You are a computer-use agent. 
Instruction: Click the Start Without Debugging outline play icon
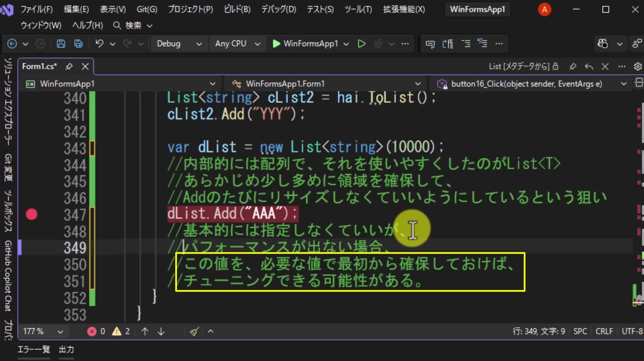coord(362,44)
